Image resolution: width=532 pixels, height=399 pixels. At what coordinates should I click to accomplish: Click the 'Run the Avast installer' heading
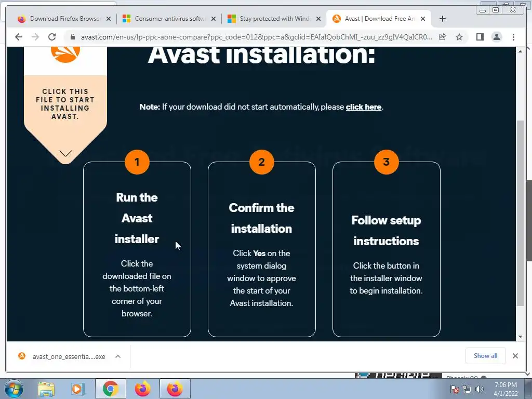point(137,218)
